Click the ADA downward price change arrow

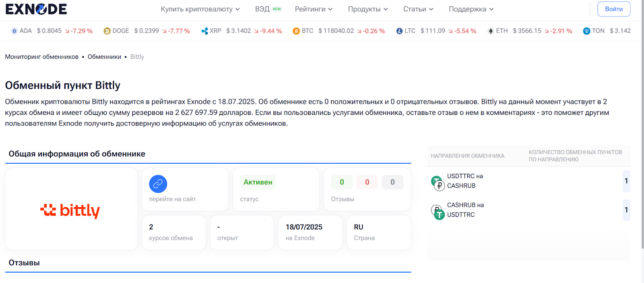click(67, 31)
